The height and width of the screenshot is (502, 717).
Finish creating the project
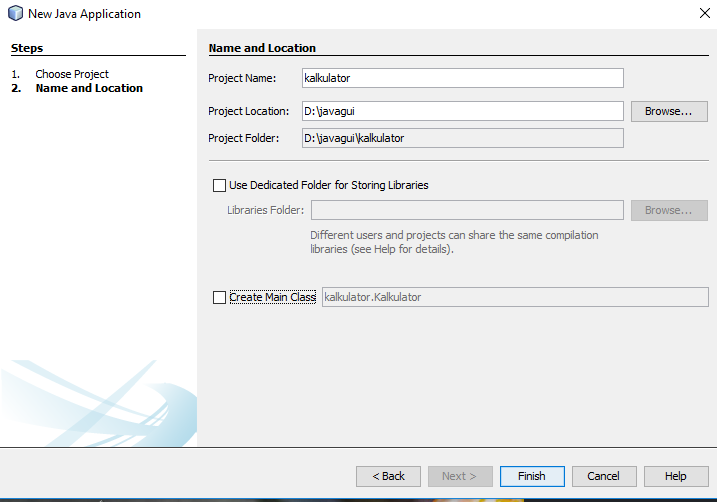pos(532,476)
